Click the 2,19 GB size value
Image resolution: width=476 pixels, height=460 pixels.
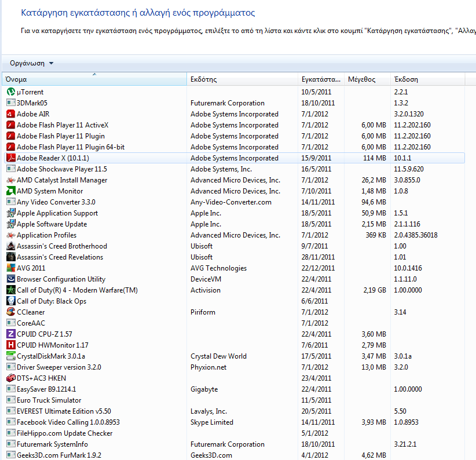375,290
